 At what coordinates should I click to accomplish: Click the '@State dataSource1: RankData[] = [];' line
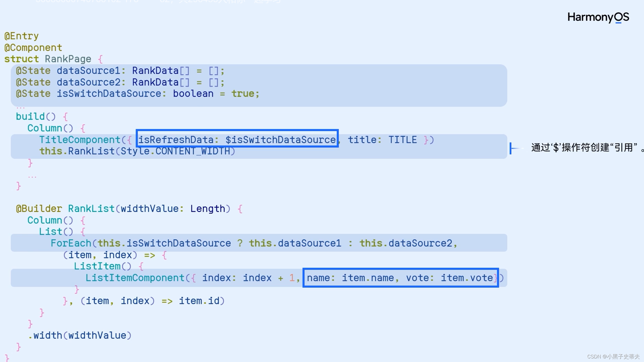coord(120,71)
